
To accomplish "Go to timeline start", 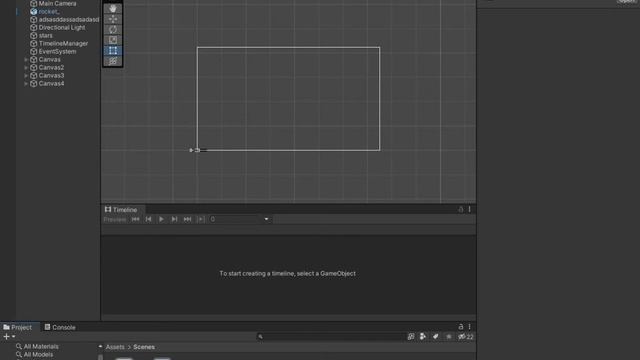I will (x=136, y=220).
